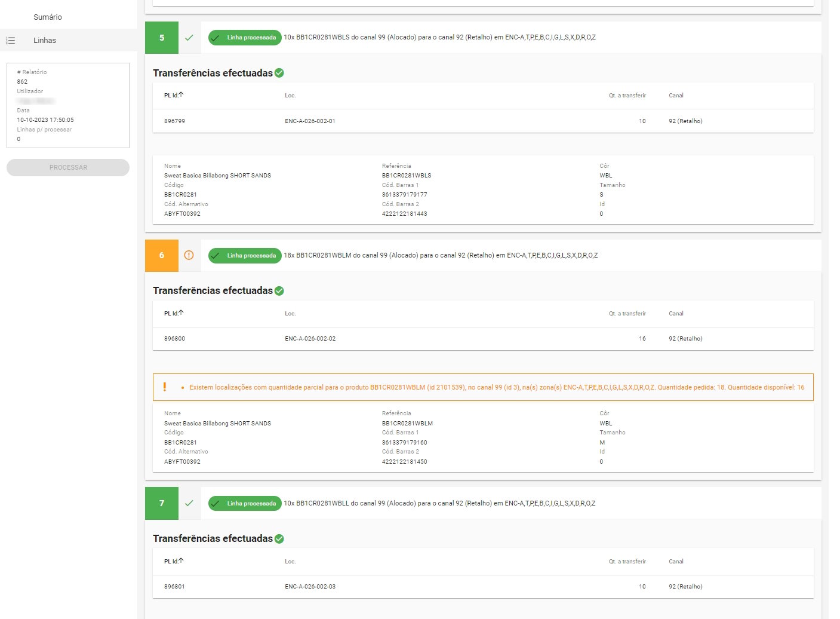Sort by PL Id in line 7 table

(174, 562)
